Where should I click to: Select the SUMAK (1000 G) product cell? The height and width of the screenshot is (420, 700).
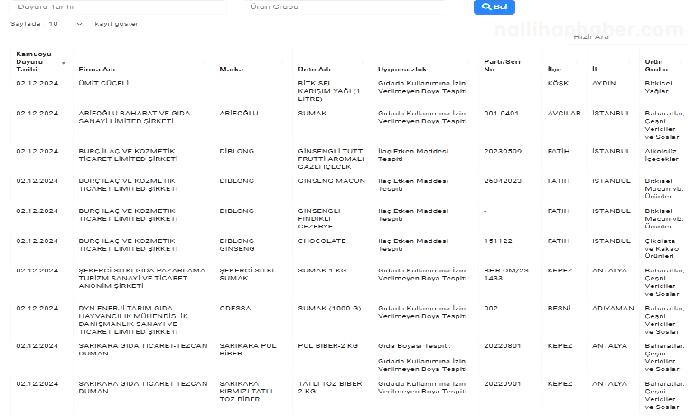(329, 308)
